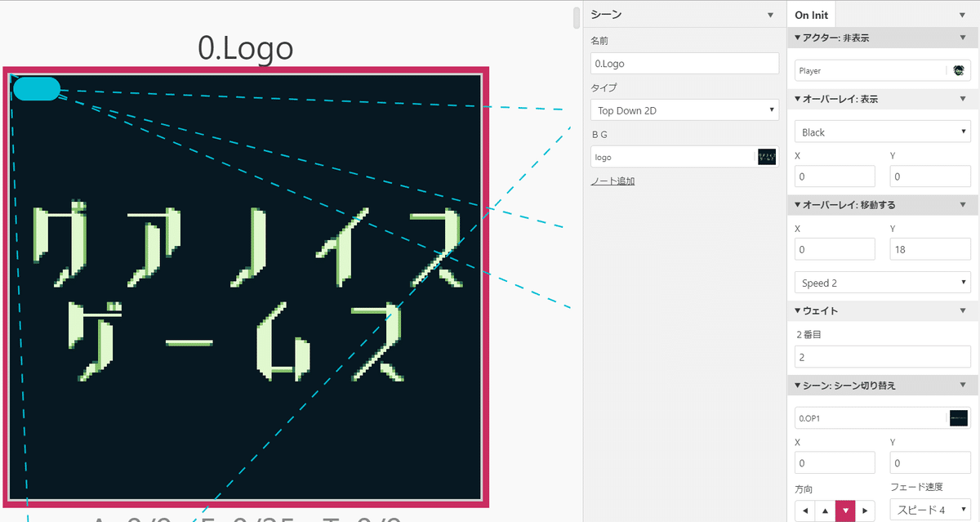The width and height of the screenshot is (980, 522).
Task: Open the Black overlay color dropdown
Action: (x=882, y=132)
